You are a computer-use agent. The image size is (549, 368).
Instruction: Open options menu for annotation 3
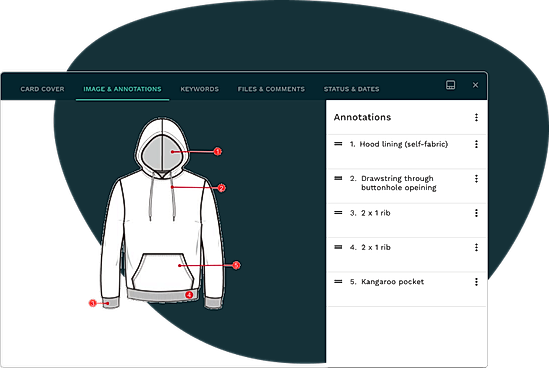(476, 213)
